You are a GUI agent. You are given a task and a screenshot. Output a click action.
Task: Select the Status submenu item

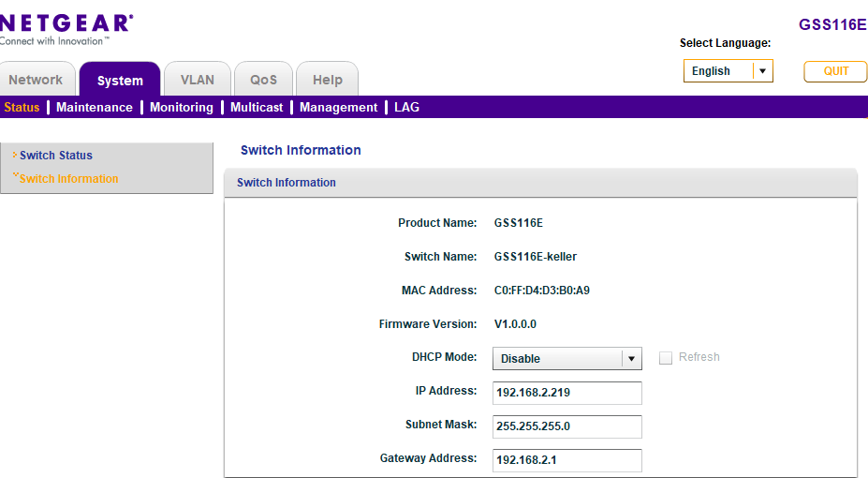(x=22, y=108)
